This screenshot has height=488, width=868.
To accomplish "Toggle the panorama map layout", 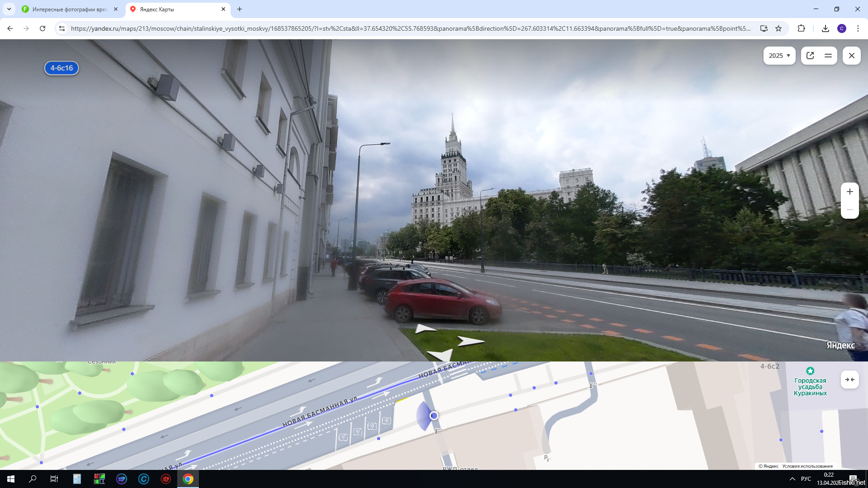I will [828, 56].
